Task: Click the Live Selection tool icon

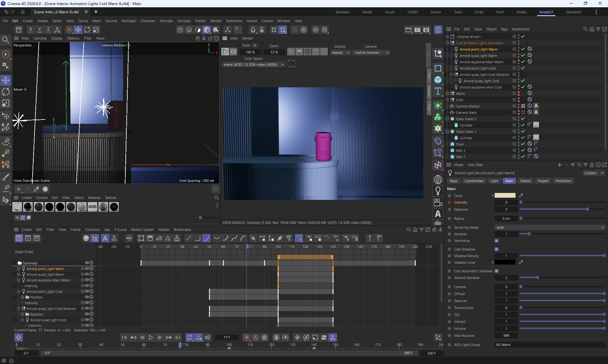Action: tap(6, 54)
